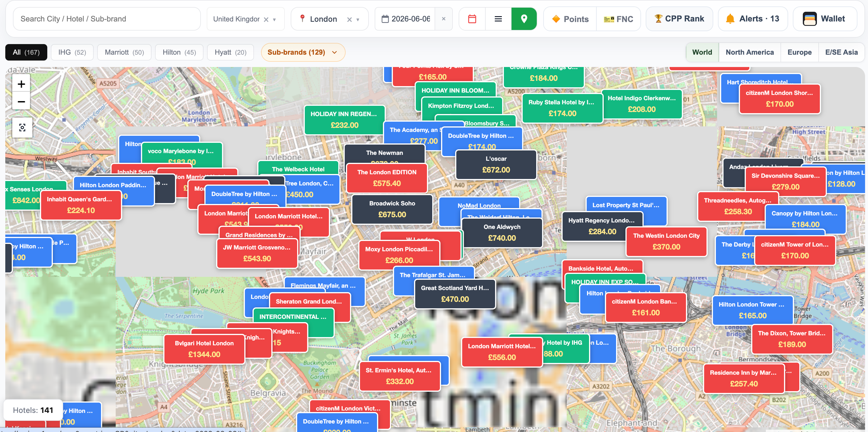Select the North America region tab
The image size is (868, 432).
749,52
